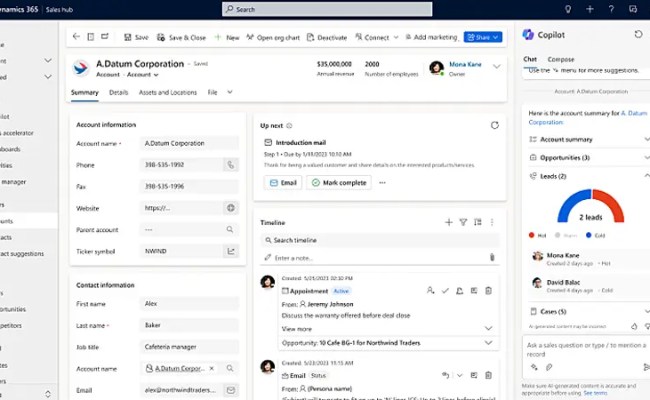Open the Mona Kane lead in Copilot
650x400 pixels.
(589, 259)
